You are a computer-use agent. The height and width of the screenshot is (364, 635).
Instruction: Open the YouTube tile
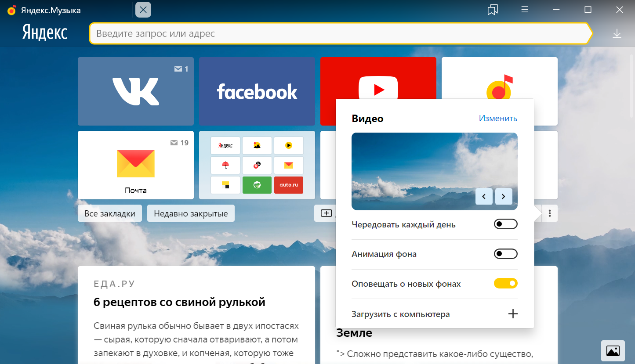pyautogui.click(x=378, y=78)
